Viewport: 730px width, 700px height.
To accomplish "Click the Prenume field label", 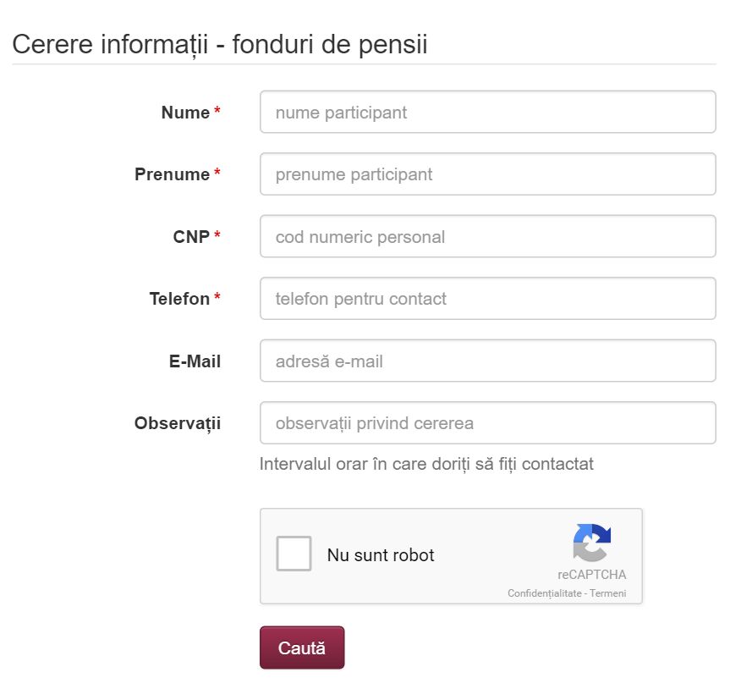I will [173, 174].
